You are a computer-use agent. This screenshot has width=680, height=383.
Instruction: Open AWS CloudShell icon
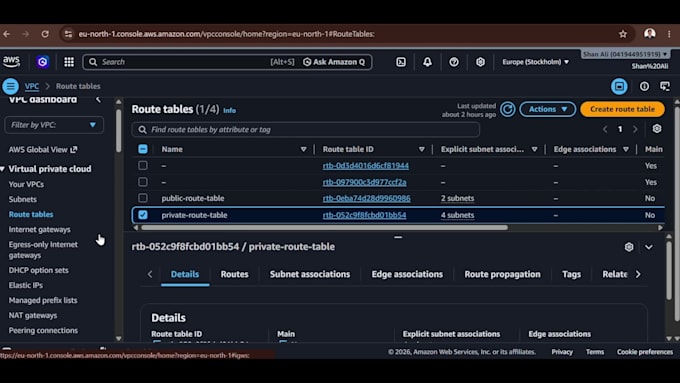click(x=401, y=62)
